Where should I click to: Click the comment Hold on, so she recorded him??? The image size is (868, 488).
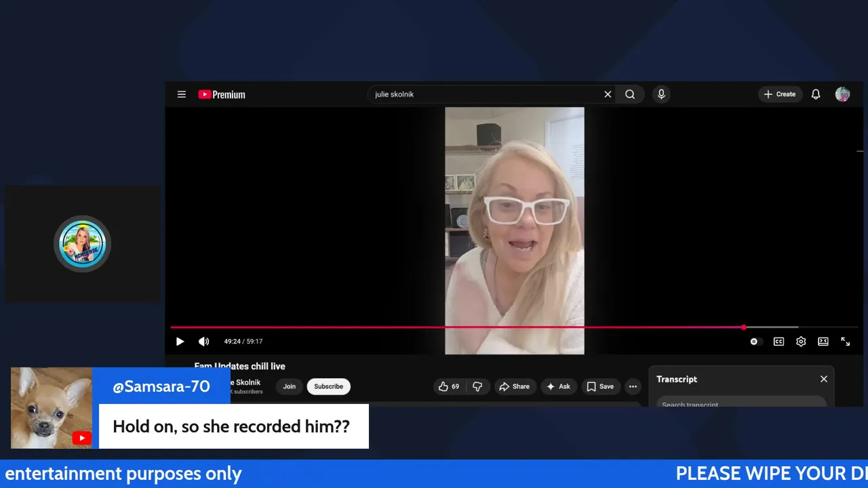point(231,426)
